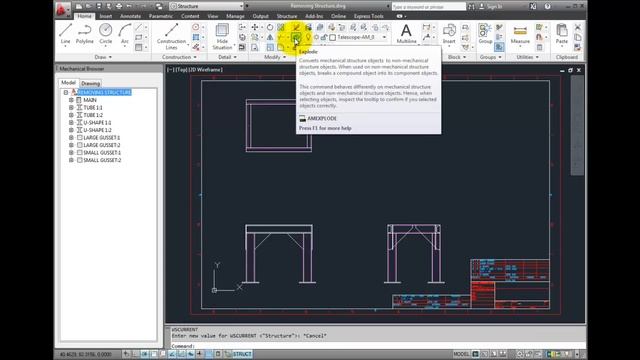Switch to Drawing tab in Mechanical Browser
This screenshot has width=640, height=360.
tap(91, 83)
